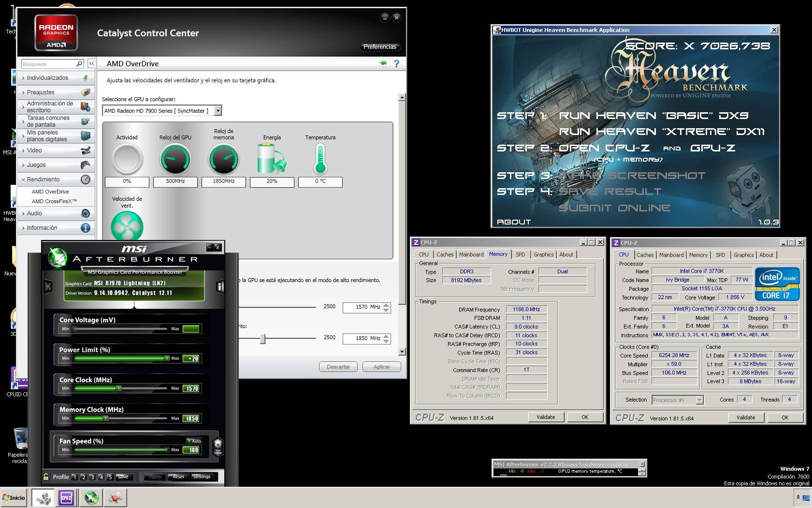812x508 pixels.
Task: Click the Temperatura thermometer icon
Action: (x=320, y=159)
